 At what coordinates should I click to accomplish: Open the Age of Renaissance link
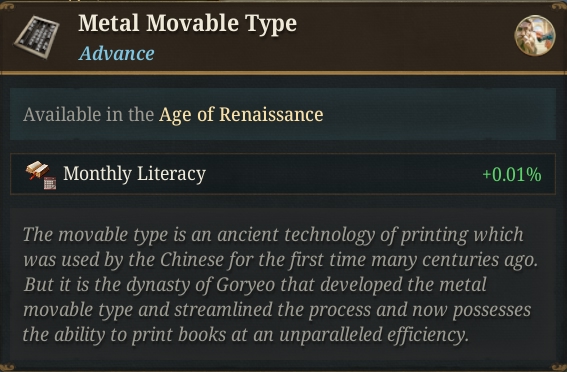click(x=241, y=115)
